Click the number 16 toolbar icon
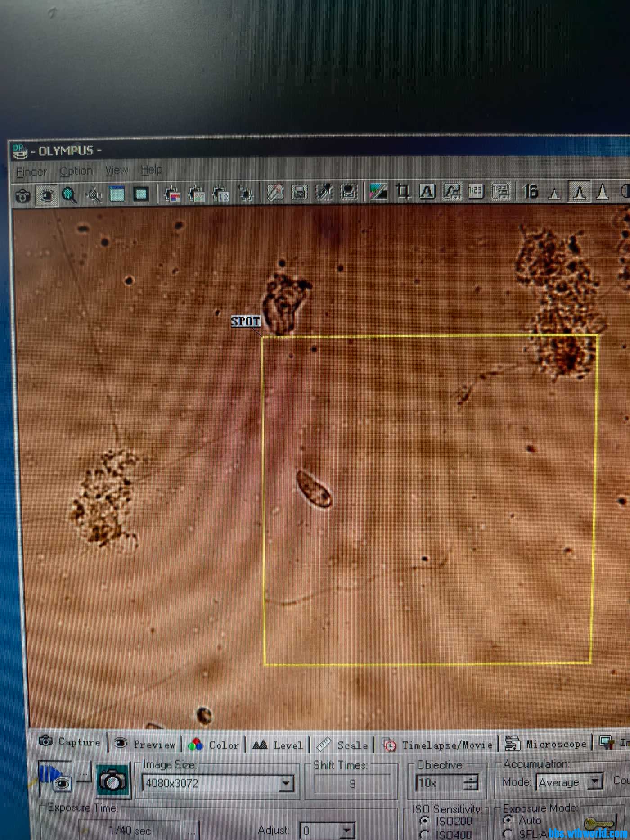Viewport: 630px width, 840px height. 531,192
